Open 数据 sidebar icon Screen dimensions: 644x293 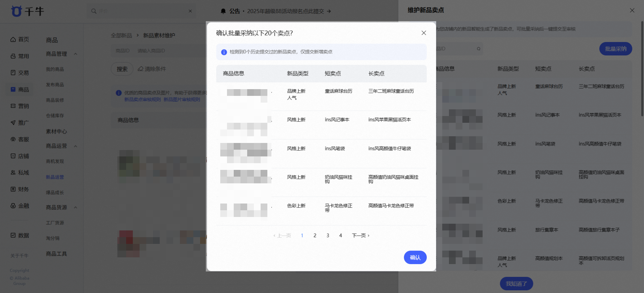[x=13, y=235]
